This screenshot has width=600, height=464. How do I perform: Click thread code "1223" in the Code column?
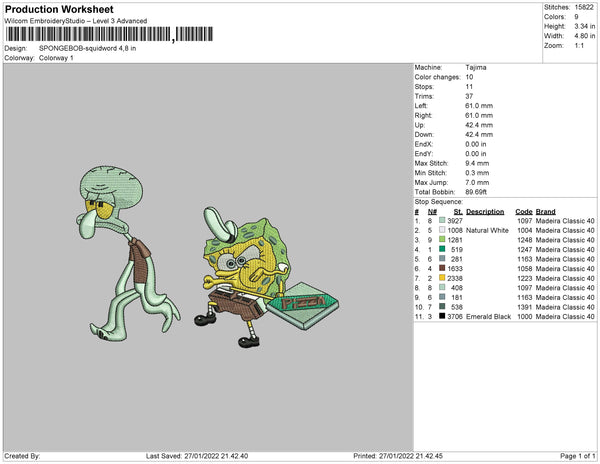point(525,278)
